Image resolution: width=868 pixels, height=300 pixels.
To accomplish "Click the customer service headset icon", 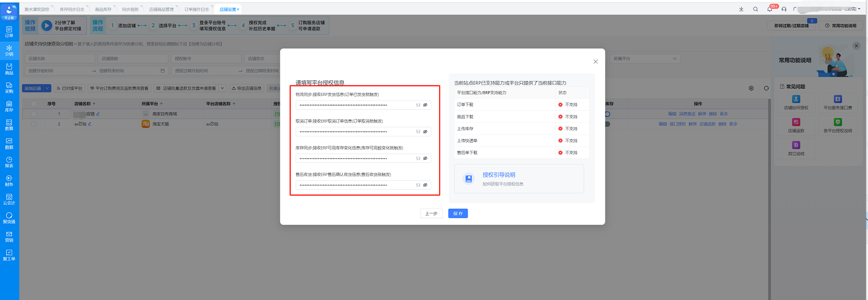I will [x=784, y=9].
